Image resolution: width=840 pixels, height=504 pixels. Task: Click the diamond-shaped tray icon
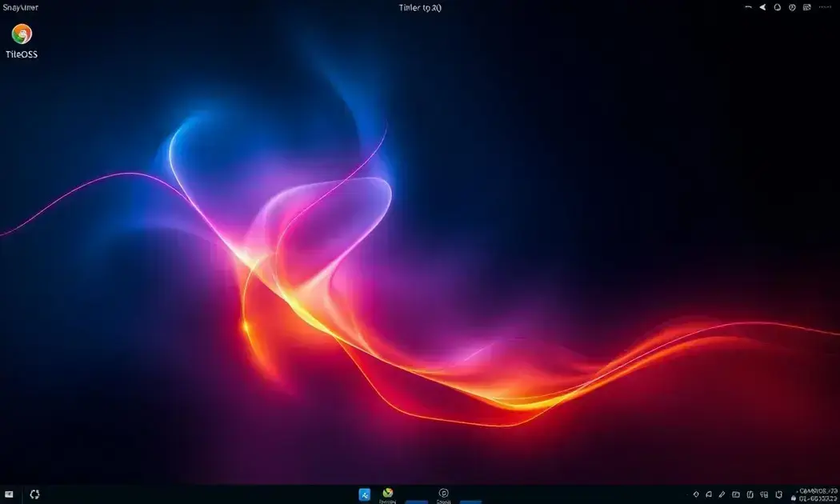[x=696, y=494]
